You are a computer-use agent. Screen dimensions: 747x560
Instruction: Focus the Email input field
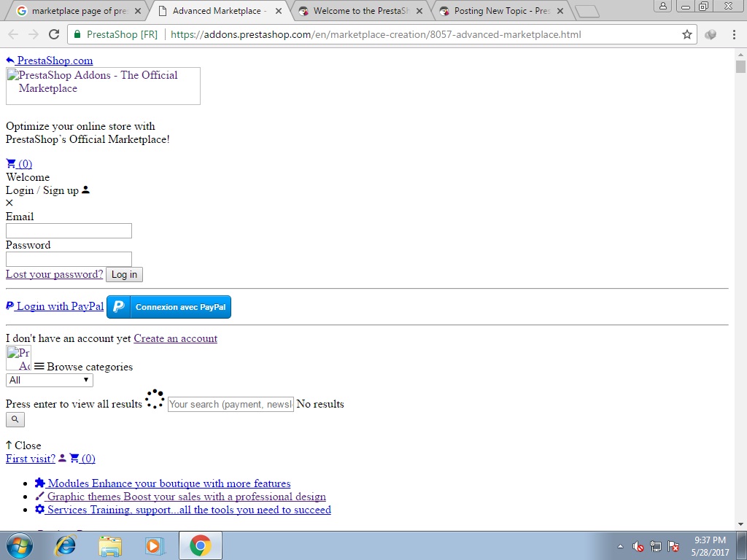point(69,231)
